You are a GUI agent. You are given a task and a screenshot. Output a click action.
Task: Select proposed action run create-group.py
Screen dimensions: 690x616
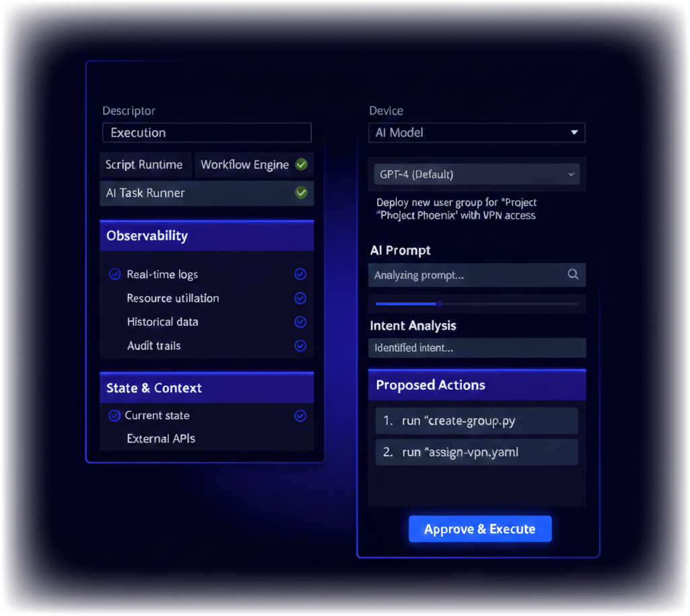click(477, 421)
